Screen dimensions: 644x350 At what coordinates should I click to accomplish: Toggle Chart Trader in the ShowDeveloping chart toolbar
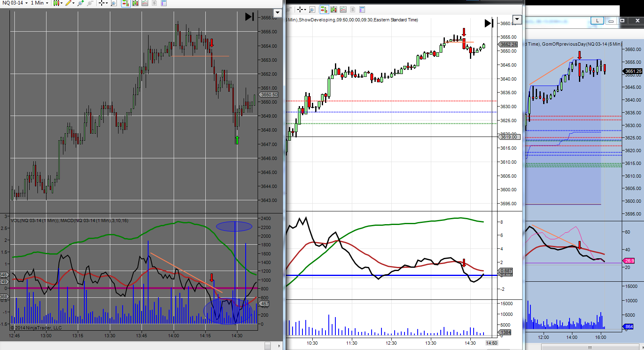tap(324, 9)
